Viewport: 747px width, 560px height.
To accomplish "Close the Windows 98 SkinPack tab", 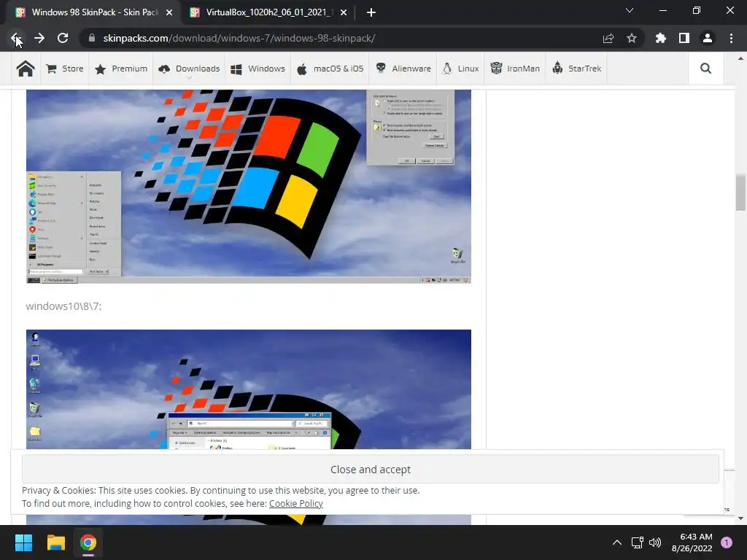I will (x=169, y=12).
